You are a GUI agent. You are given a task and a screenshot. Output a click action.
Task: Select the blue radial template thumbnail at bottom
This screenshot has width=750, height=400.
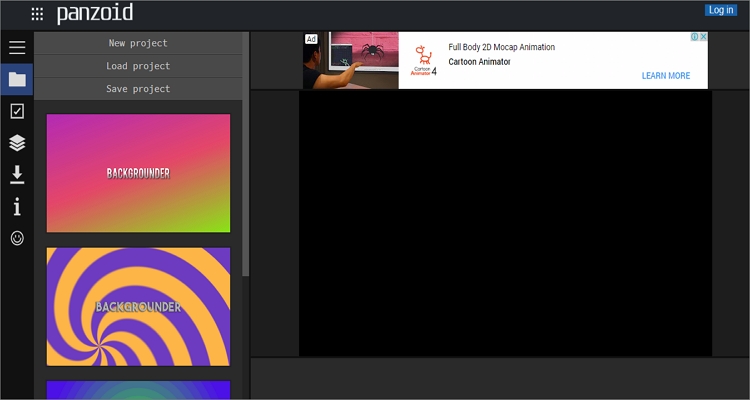point(138,389)
